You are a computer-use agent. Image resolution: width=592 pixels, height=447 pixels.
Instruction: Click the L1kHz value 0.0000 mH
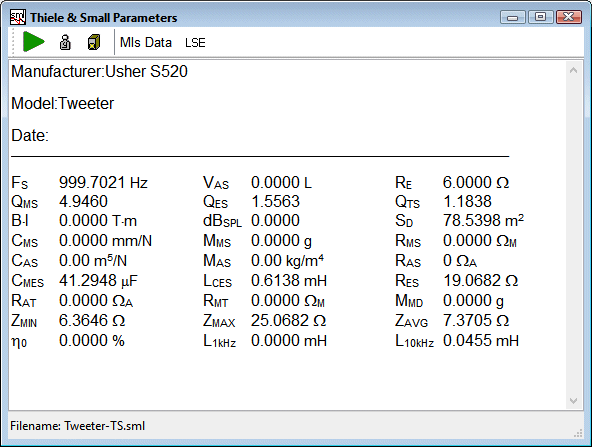pyautogui.click(x=289, y=341)
